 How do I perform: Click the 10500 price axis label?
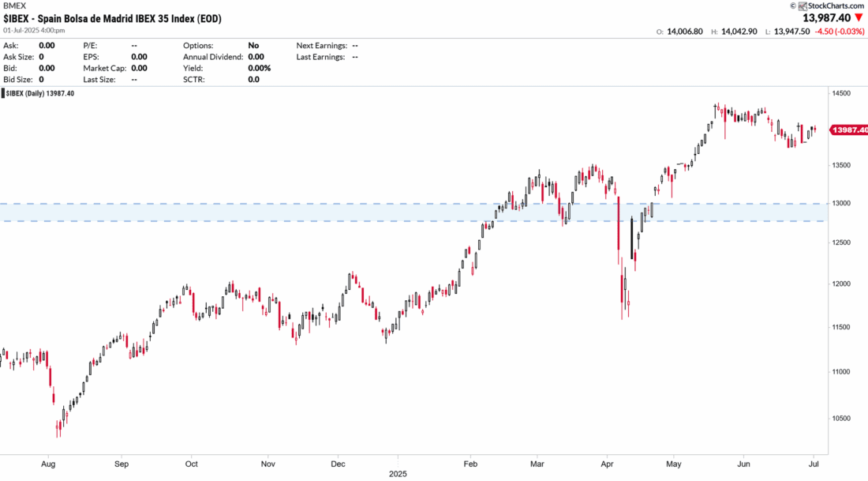pos(841,419)
